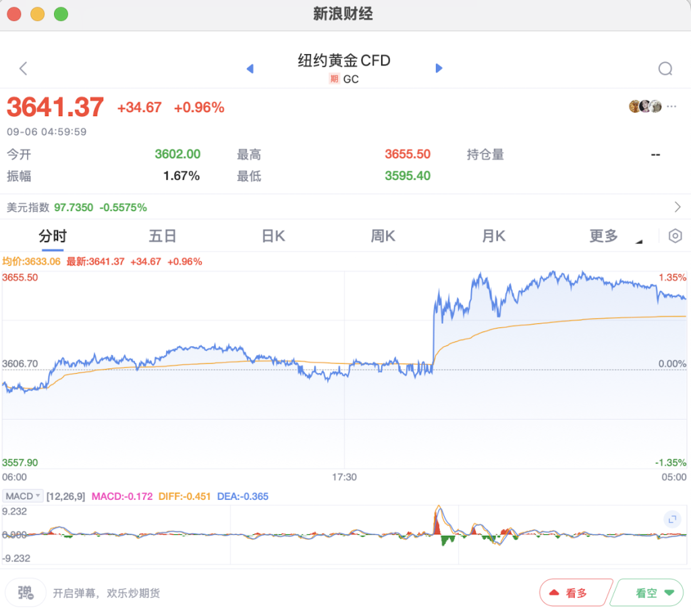
Task: Click the +0.96% change next to main price
Action: click(199, 107)
